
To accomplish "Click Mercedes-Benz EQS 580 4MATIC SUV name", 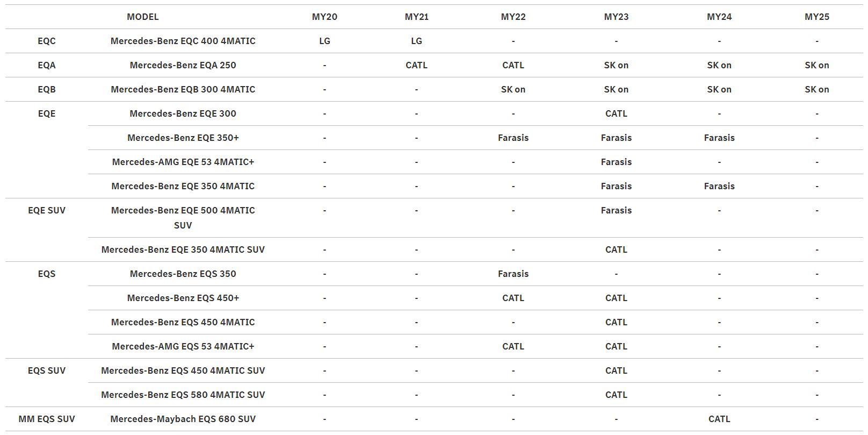I will click(x=183, y=395).
